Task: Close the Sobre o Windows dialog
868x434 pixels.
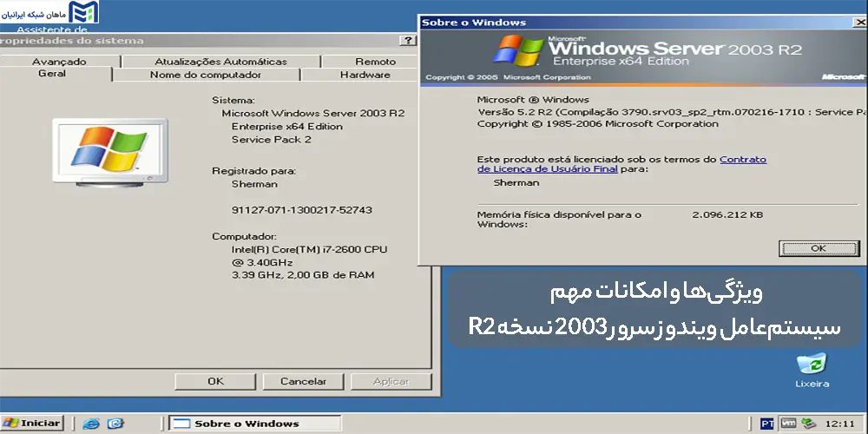Action: 861,23
